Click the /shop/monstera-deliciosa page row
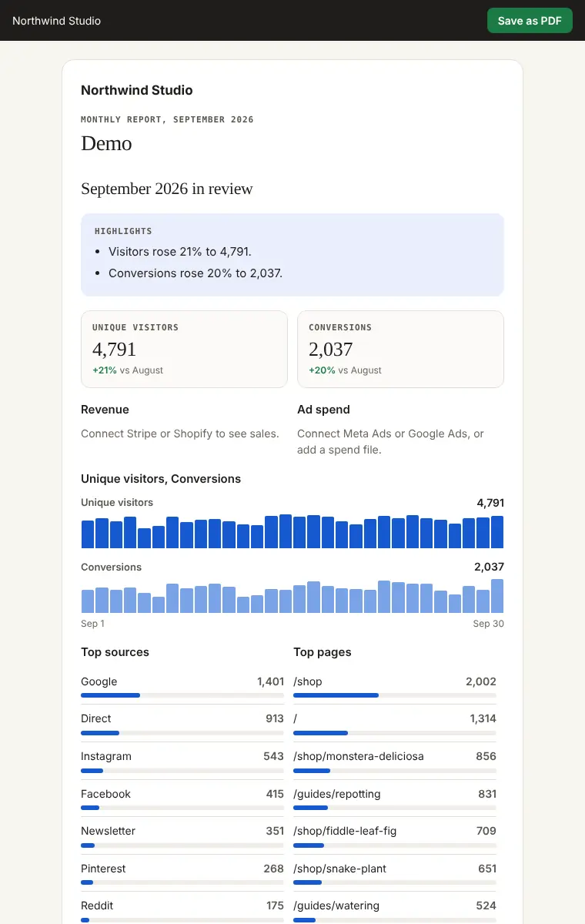This screenshot has height=924, width=585. 395,761
